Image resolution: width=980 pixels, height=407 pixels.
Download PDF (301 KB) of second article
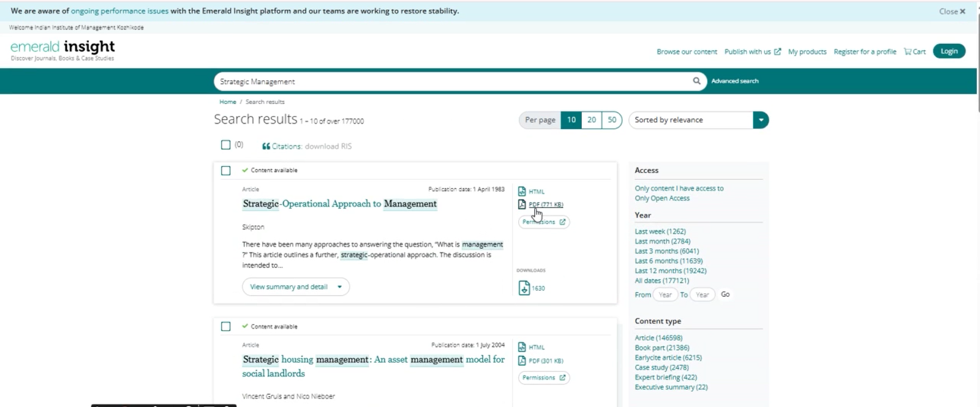[x=545, y=360]
